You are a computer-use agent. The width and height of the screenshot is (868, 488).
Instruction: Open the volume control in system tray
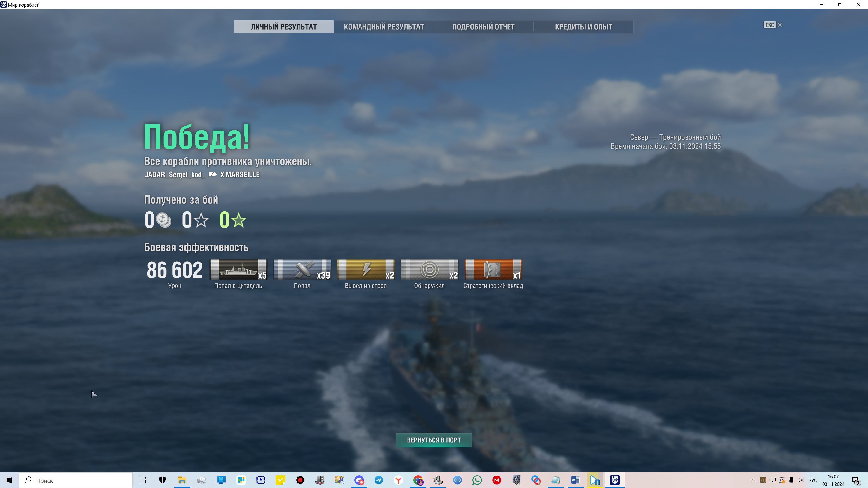click(801, 480)
